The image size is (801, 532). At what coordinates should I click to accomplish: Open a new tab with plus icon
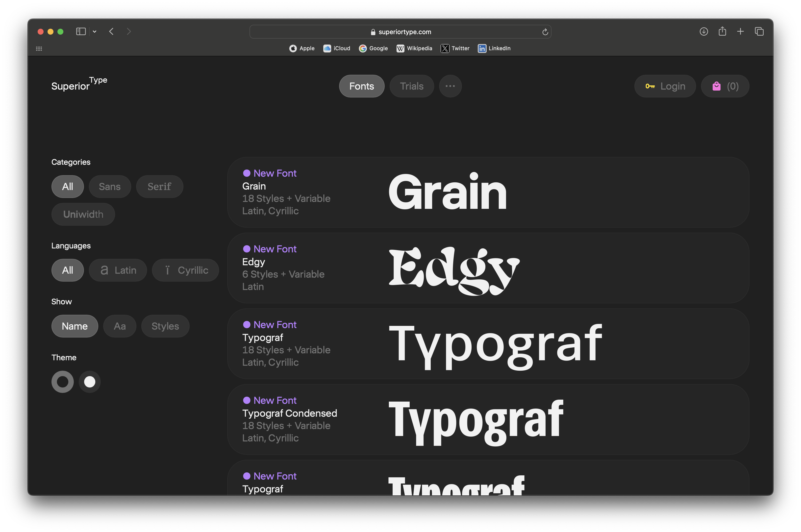click(741, 32)
